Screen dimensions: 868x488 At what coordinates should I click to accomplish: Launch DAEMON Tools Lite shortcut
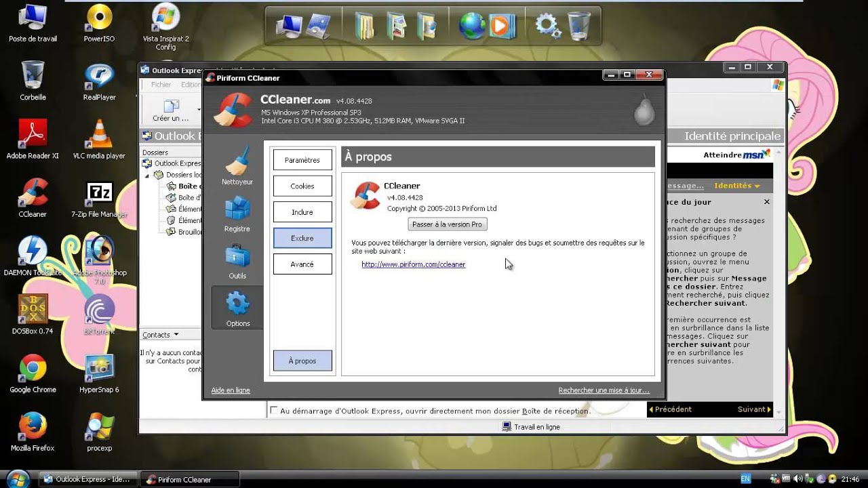(x=33, y=257)
